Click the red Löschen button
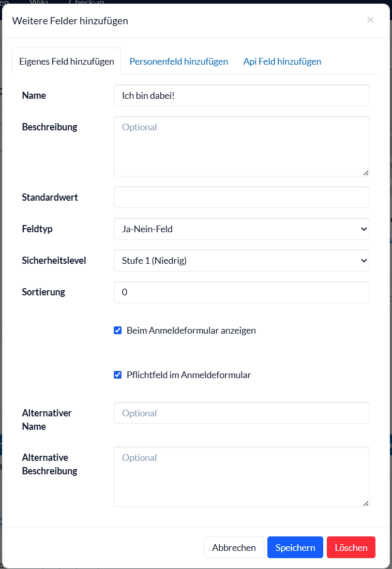 pyautogui.click(x=351, y=547)
